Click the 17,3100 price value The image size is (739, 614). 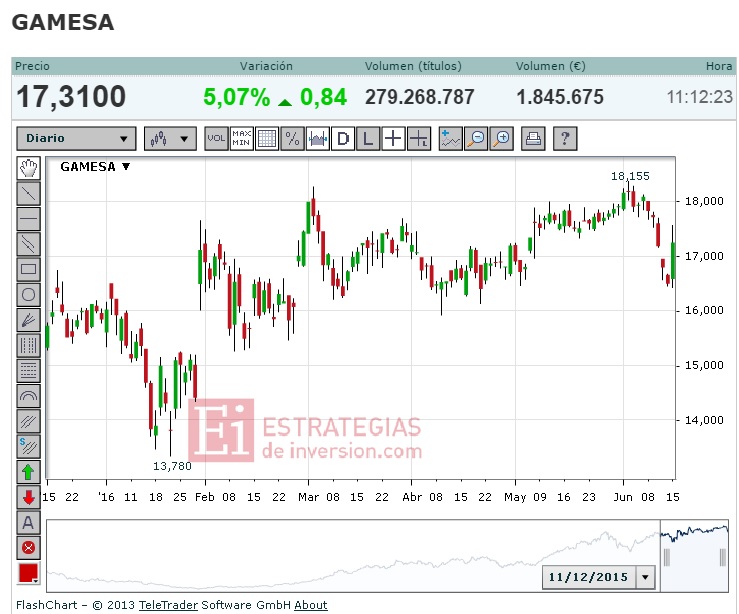pyautogui.click(x=71, y=97)
